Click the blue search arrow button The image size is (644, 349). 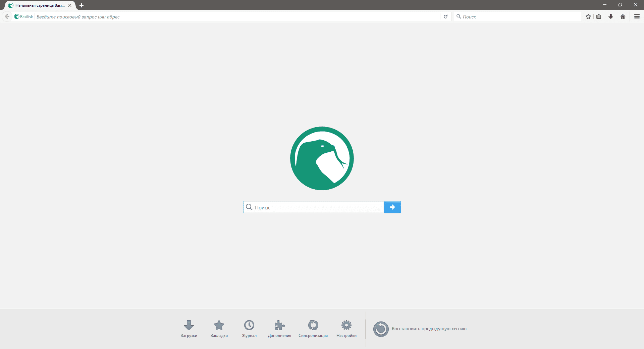392,207
